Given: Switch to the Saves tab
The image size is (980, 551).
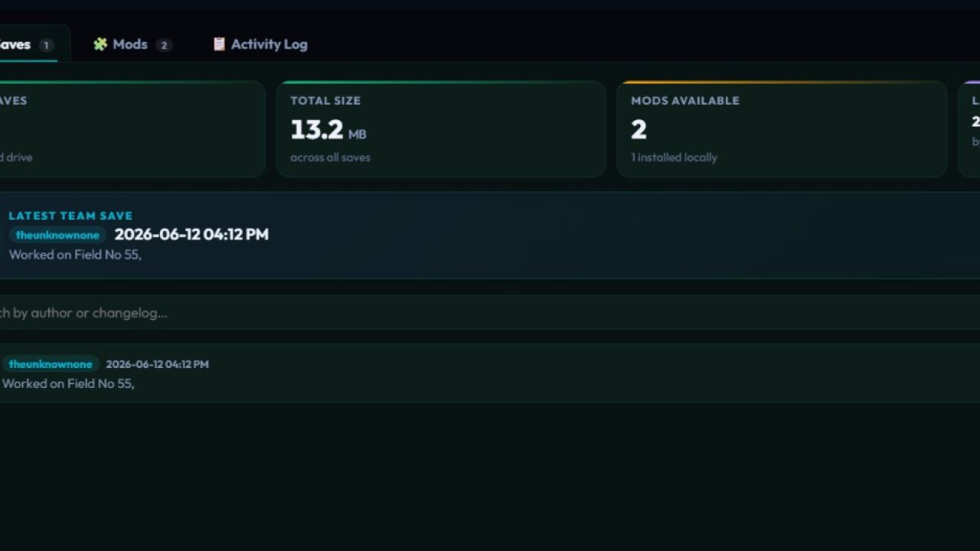Looking at the screenshot, I should 29,44.
